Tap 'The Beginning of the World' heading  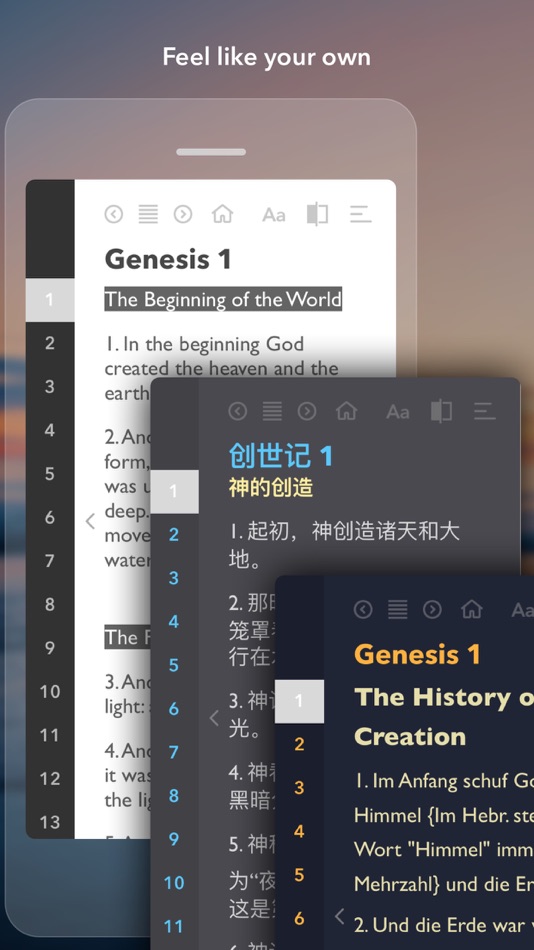[223, 299]
